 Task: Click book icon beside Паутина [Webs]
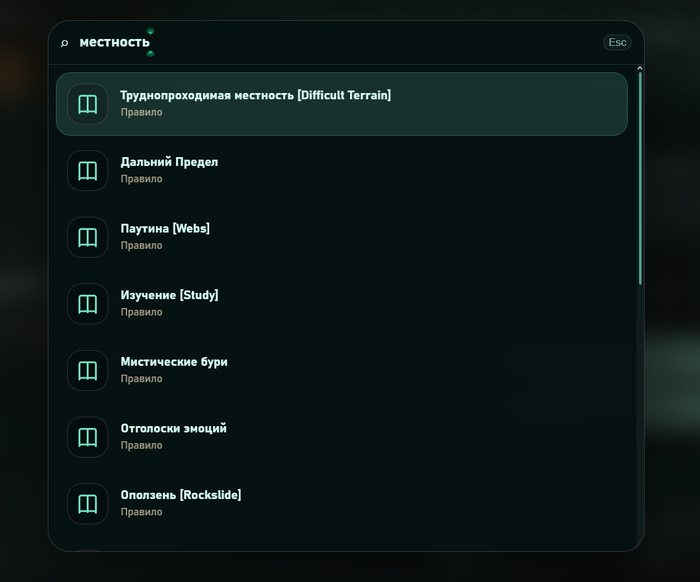tap(88, 237)
